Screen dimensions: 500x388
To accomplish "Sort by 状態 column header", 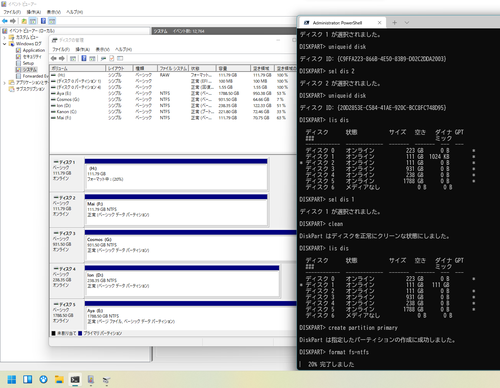I will coord(203,68).
